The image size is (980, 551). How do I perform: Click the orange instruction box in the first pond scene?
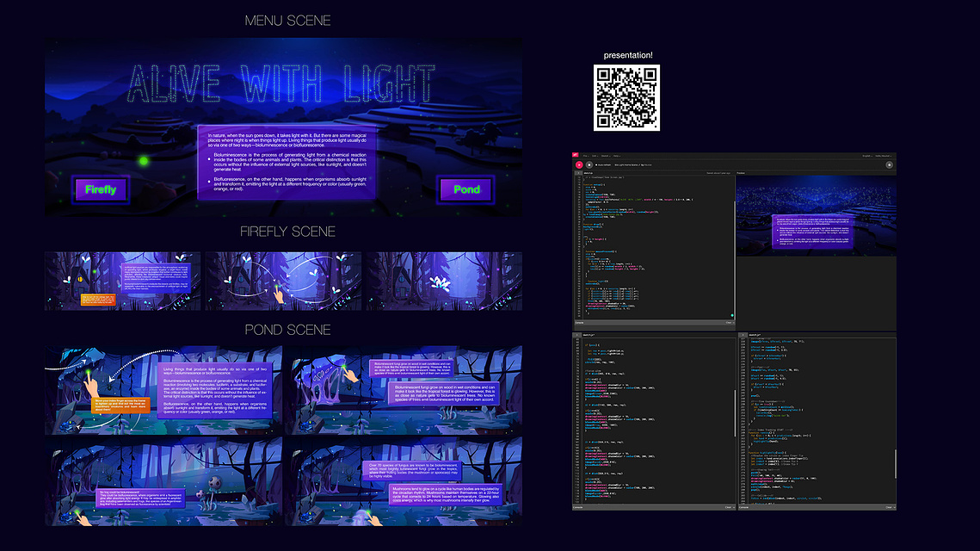pos(120,405)
